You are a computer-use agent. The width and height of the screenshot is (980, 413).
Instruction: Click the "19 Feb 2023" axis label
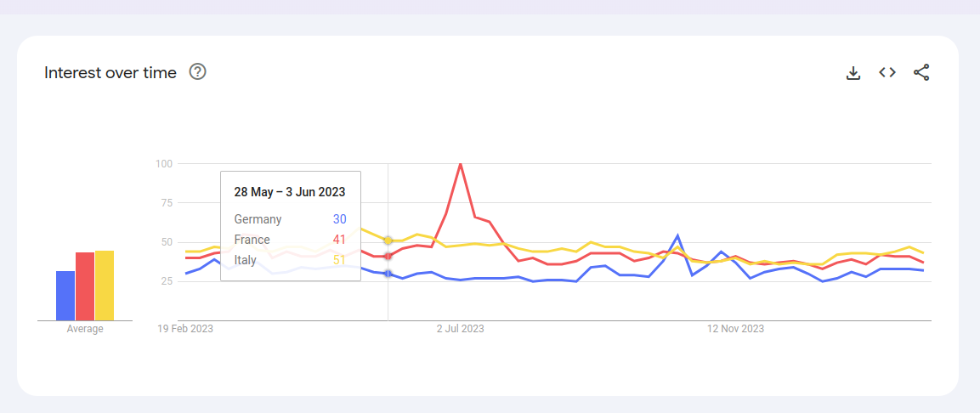coord(185,329)
